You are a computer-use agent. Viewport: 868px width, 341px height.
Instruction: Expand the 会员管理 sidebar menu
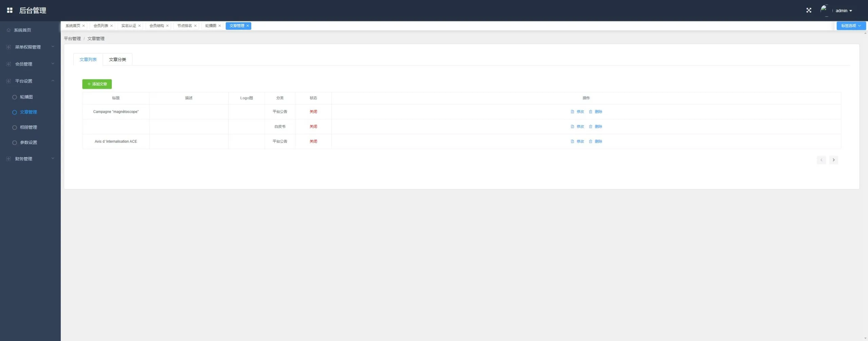coord(30,64)
